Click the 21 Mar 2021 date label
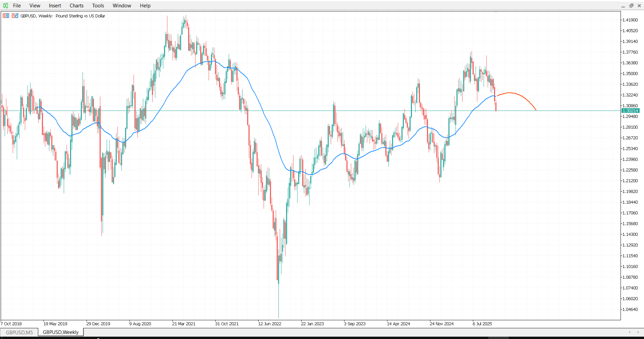The height and width of the screenshot is (339, 644). pos(184,324)
